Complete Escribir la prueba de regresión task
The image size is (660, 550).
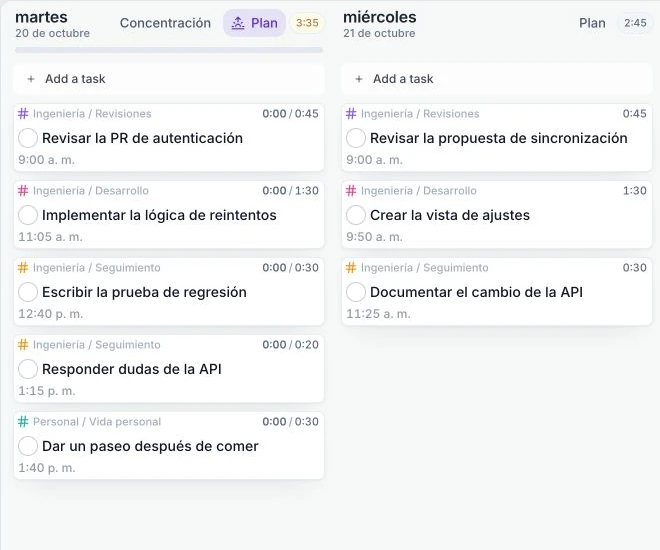(28, 292)
